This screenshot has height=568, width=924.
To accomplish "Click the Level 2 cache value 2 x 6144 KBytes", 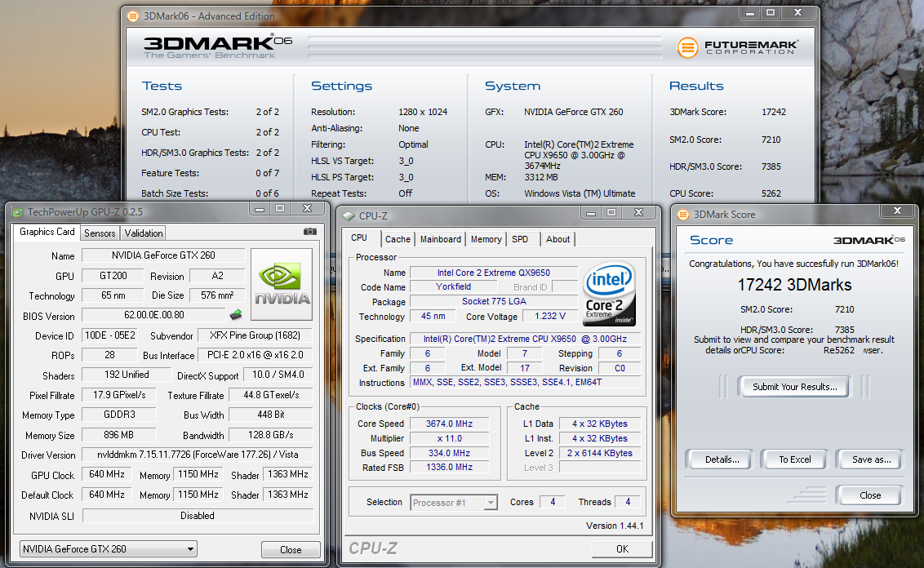I will tap(600, 453).
